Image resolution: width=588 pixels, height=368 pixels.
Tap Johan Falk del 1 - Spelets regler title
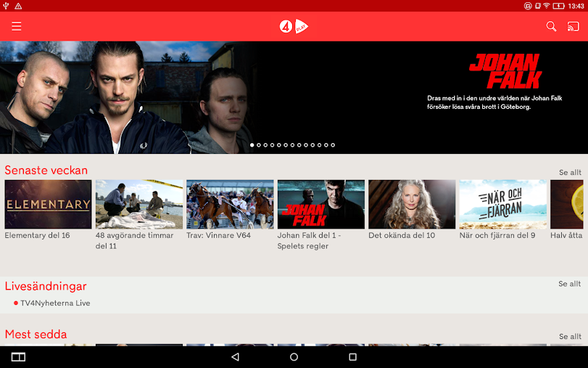pyautogui.click(x=309, y=241)
